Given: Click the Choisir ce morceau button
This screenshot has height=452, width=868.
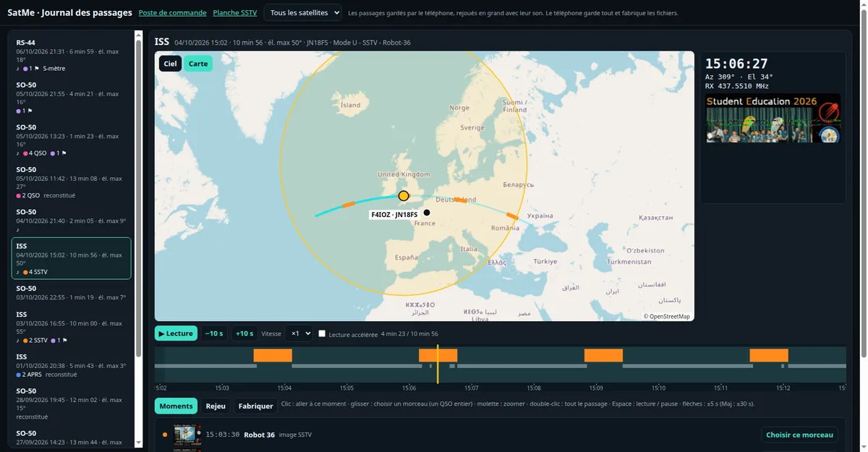Looking at the screenshot, I should point(800,435).
